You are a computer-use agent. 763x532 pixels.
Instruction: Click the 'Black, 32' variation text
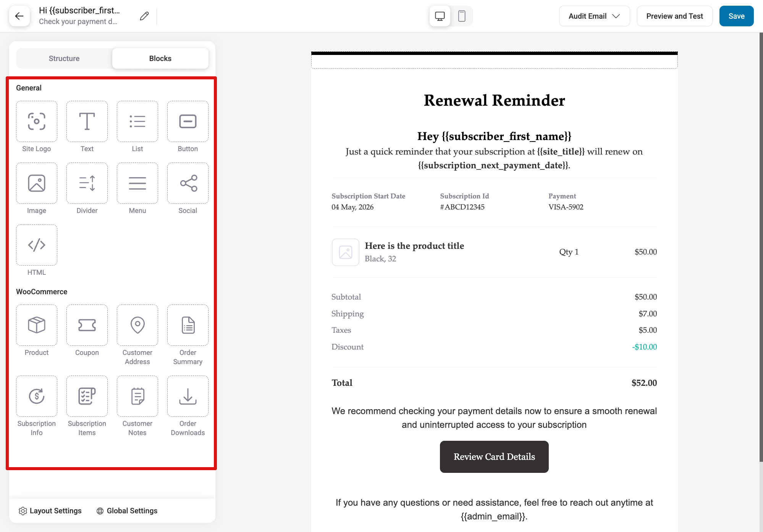380,259
